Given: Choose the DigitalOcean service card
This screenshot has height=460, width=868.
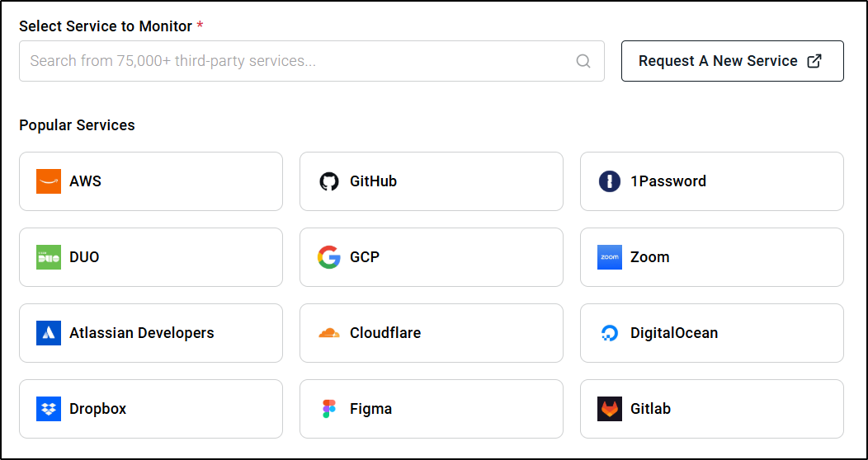Looking at the screenshot, I should tap(712, 333).
